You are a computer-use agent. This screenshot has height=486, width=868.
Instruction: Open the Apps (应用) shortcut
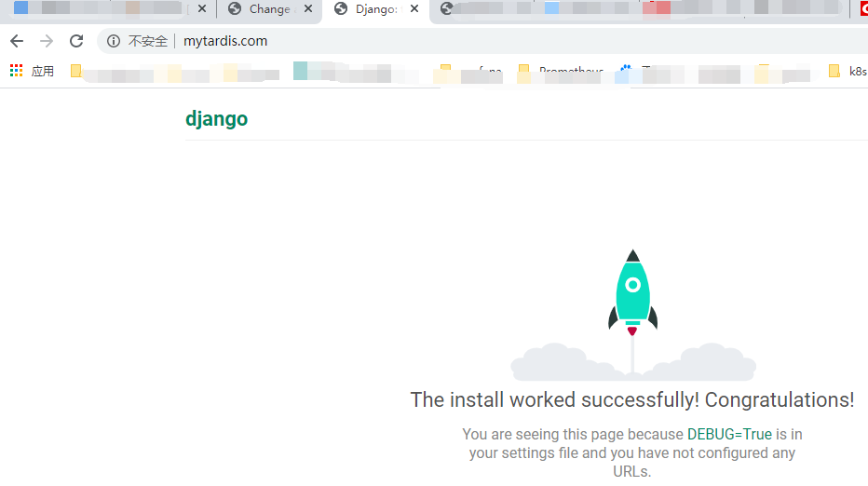pos(32,71)
